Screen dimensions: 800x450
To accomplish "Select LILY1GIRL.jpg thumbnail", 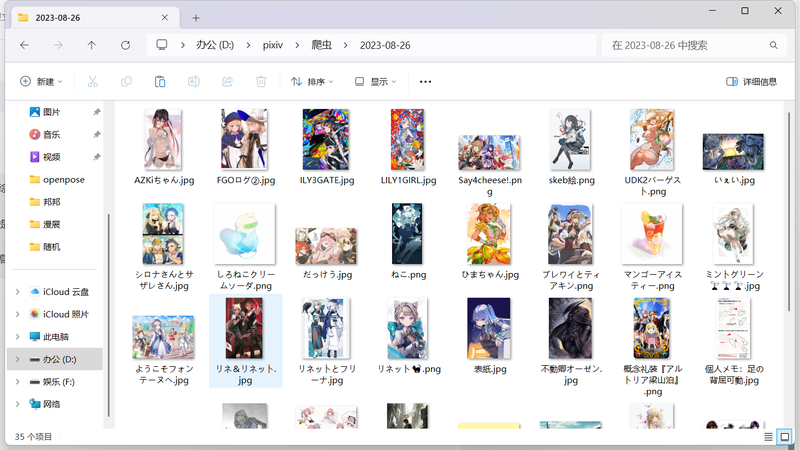I will click(x=407, y=139).
